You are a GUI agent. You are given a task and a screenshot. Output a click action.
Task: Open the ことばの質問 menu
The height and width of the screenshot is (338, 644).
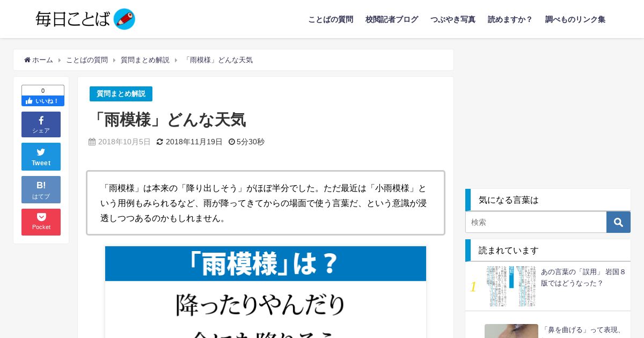(x=331, y=19)
